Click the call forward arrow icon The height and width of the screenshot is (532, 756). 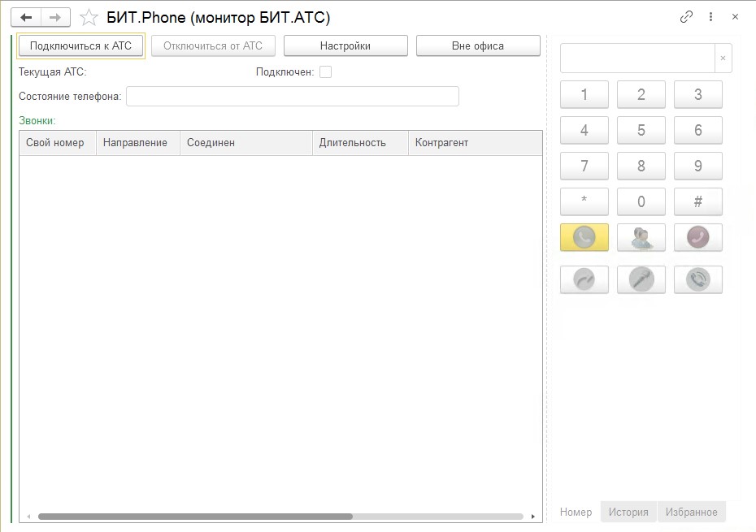[584, 279]
